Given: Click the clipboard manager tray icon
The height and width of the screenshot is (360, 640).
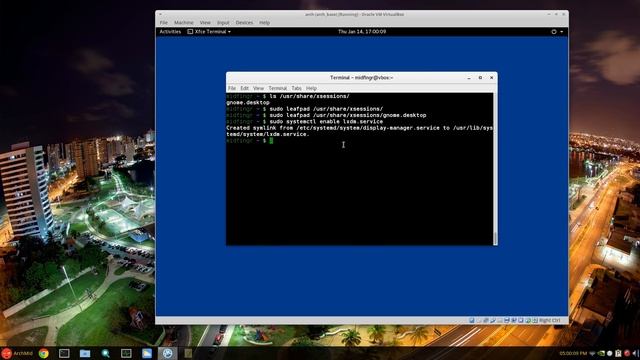Looking at the screenshot, I should tap(618, 353).
